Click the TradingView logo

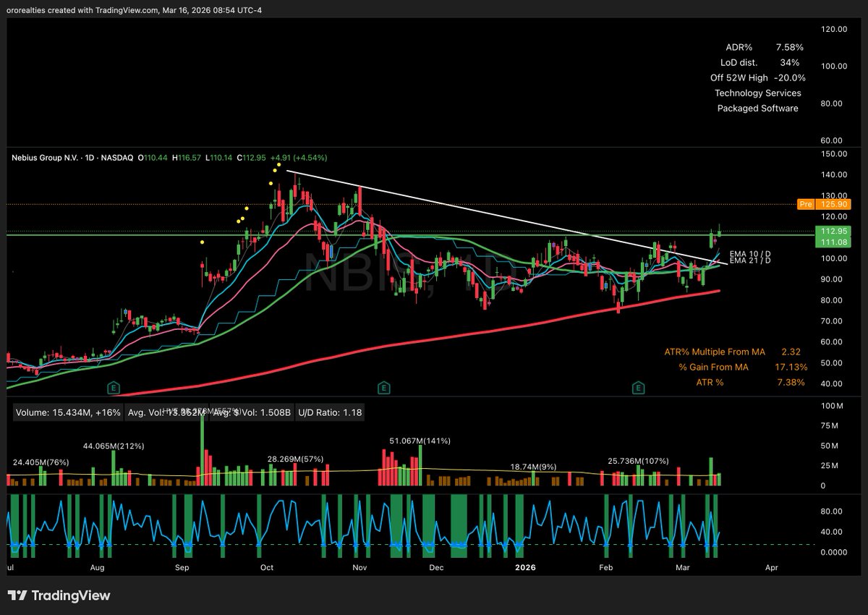pos(59,595)
